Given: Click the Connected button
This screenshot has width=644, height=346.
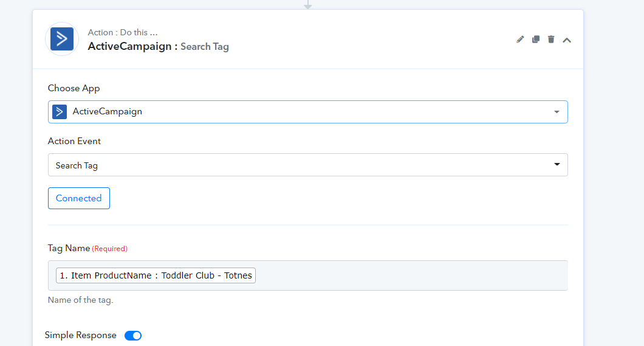Looking at the screenshot, I should (79, 198).
